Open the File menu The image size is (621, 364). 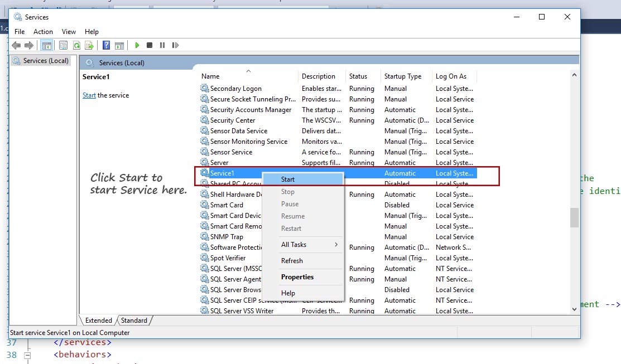point(20,32)
